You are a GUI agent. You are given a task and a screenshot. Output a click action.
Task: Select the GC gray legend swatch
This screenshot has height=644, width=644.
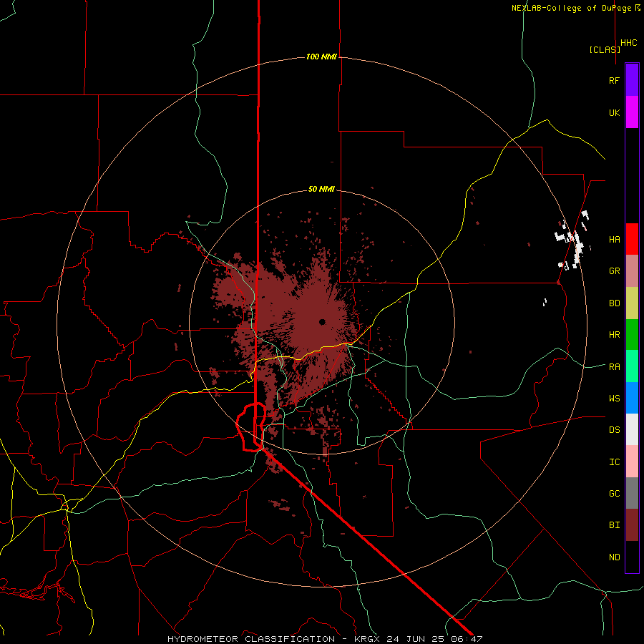point(632,493)
